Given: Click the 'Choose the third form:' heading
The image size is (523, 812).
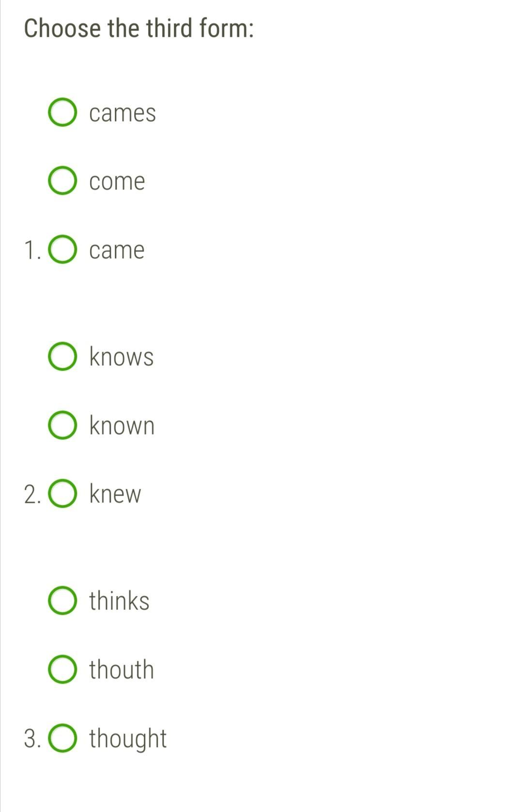Looking at the screenshot, I should click(139, 28).
